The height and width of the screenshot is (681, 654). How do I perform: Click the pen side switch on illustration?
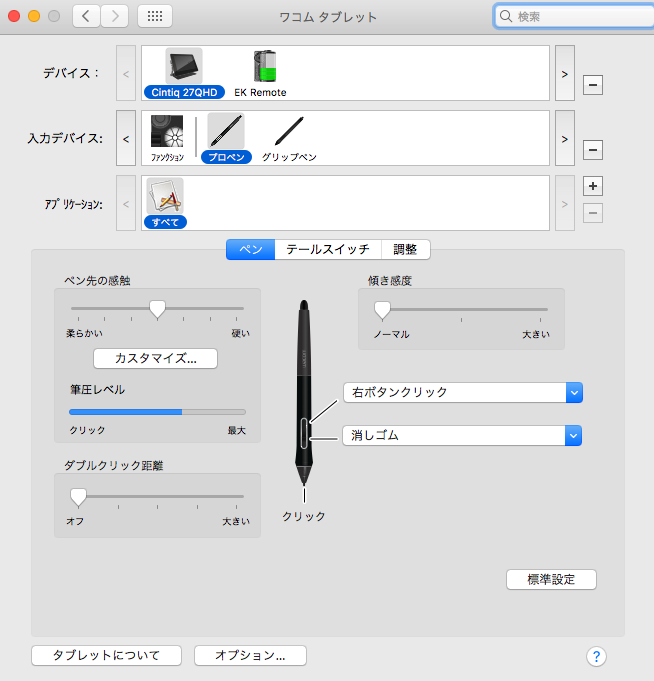coord(304,433)
